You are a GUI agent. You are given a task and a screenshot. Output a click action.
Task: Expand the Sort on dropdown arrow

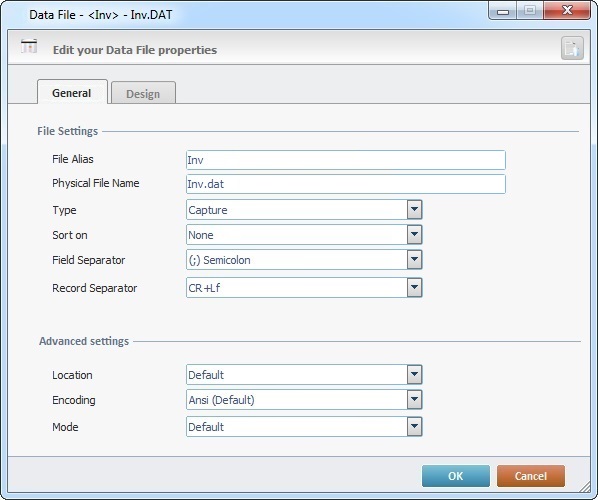click(x=414, y=235)
